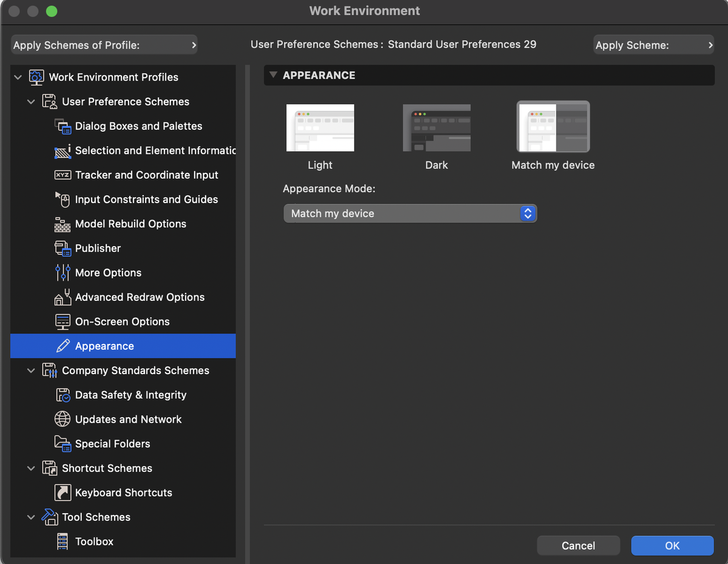This screenshot has height=564, width=728.
Task: Select the Toolbox icon under Tool Schemes
Action: coord(63,541)
